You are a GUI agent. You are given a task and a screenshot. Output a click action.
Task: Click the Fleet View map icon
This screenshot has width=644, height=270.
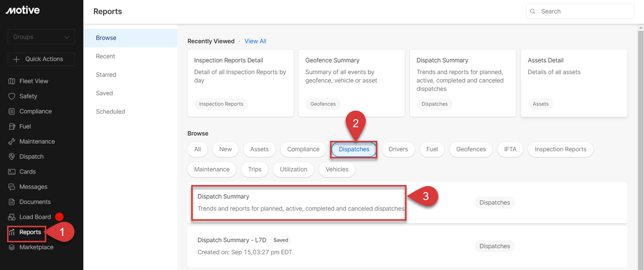[x=12, y=81]
